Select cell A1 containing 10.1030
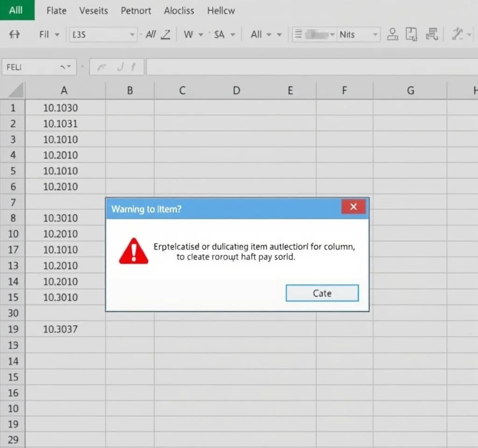The height and width of the screenshot is (448, 478). (64, 108)
